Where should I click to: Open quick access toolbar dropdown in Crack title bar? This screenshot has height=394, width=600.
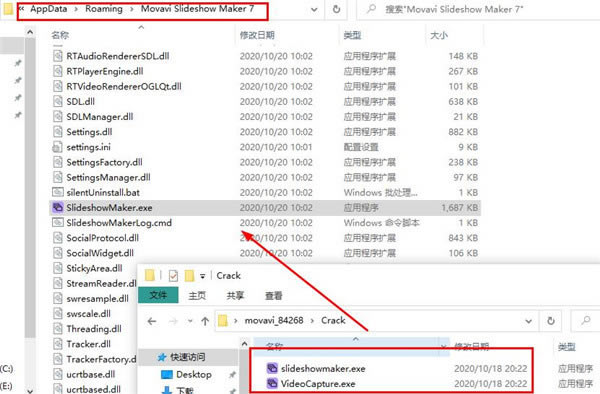[202, 276]
